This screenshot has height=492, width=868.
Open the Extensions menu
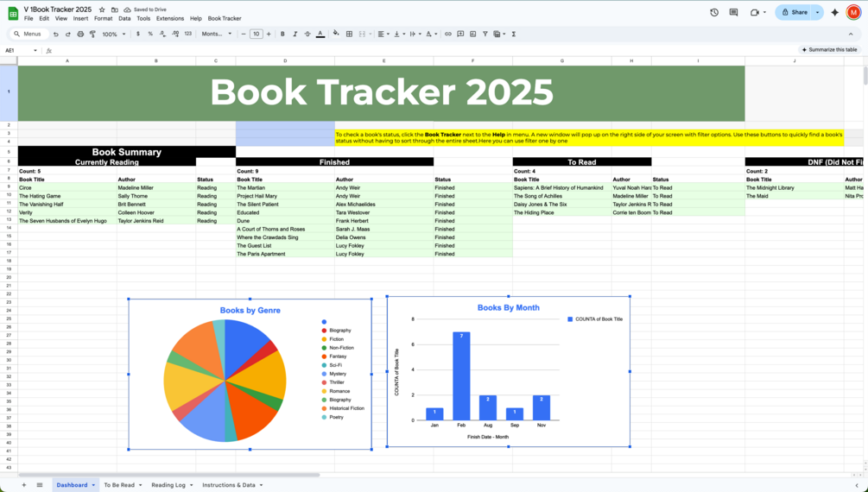pyautogui.click(x=170, y=18)
